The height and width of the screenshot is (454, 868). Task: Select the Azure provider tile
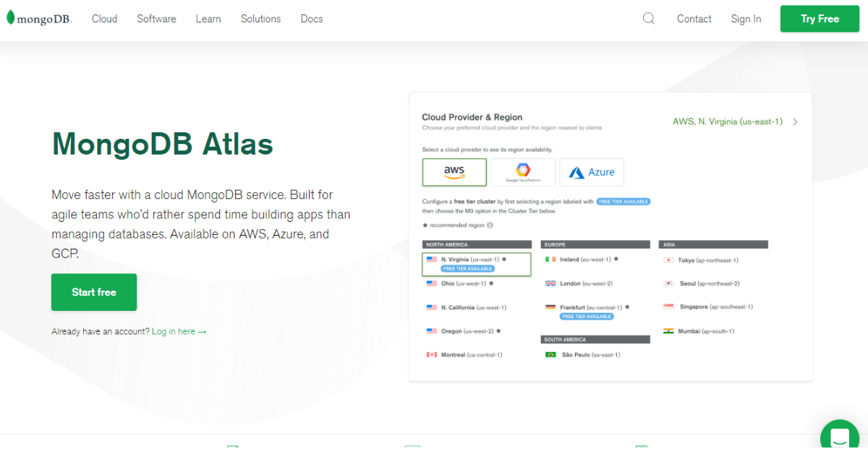592,172
